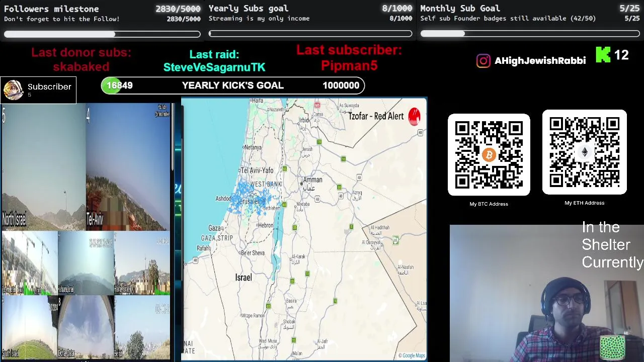
Task: Click Madaba on the map
Action: [303, 204]
